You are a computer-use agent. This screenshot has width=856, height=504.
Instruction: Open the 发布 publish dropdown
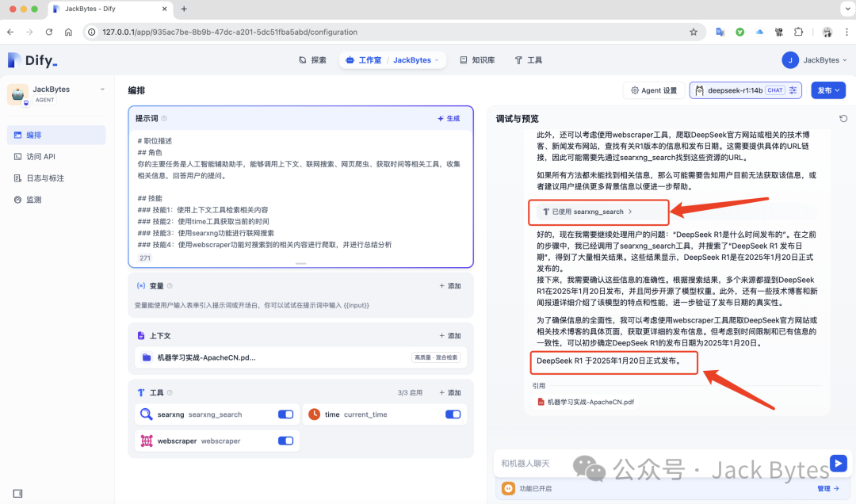(x=828, y=90)
